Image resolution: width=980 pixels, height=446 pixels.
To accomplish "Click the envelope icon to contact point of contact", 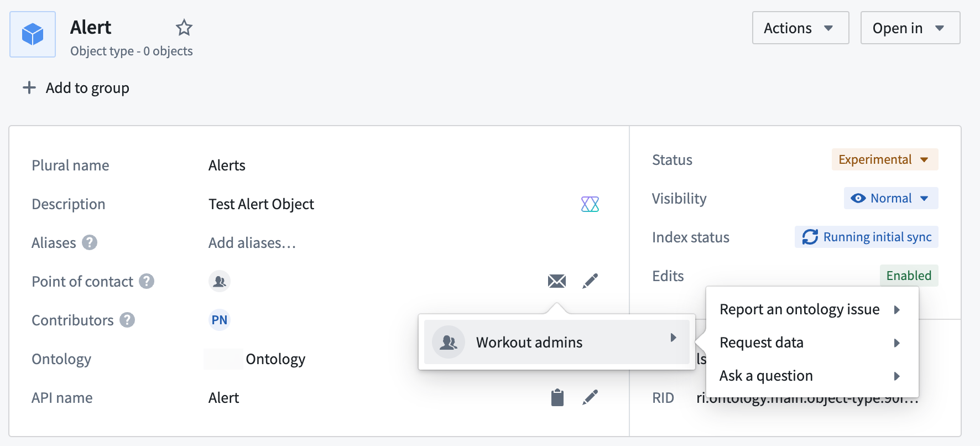I will [557, 281].
